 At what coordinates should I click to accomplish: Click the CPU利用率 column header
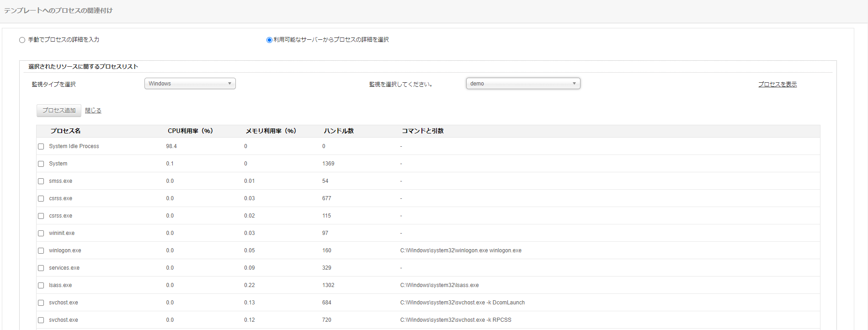(190, 131)
